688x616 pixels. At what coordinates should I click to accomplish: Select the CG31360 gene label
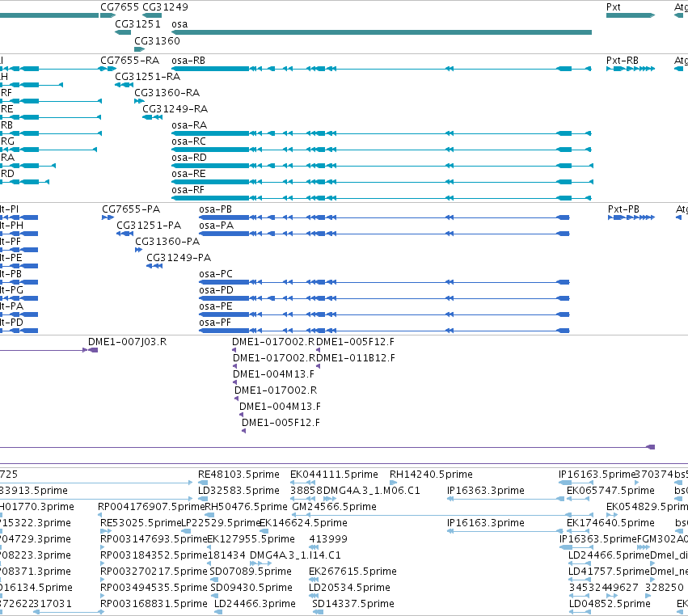pos(157,40)
